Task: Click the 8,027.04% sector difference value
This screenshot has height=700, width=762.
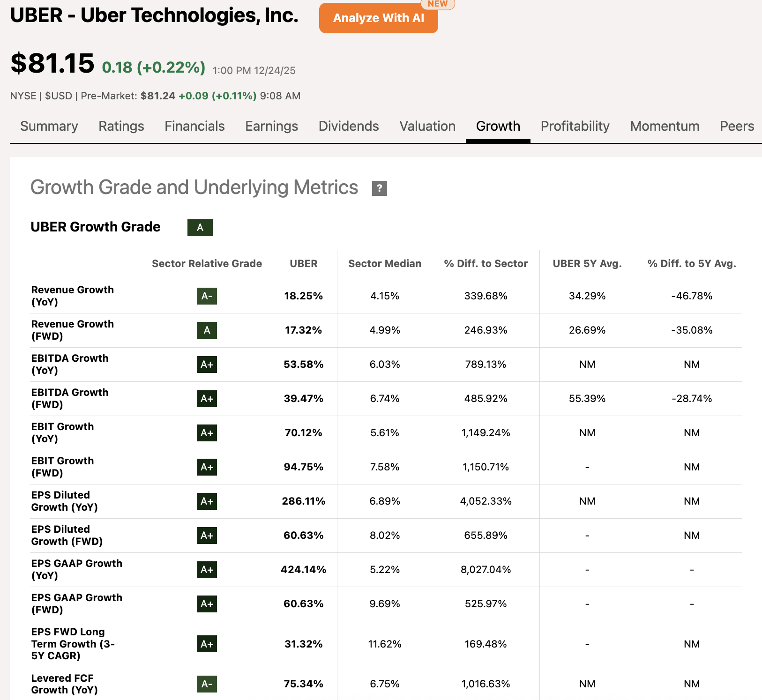Action: coord(486,570)
